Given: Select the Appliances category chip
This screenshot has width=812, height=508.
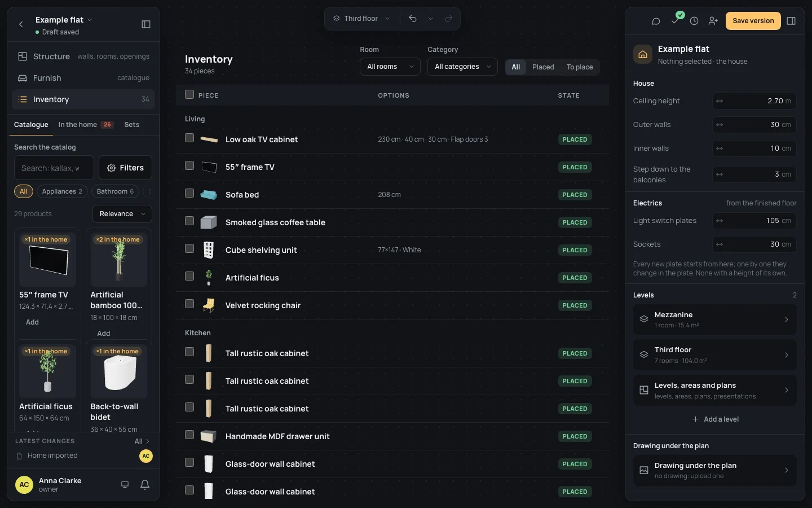Looking at the screenshot, I should (62, 191).
